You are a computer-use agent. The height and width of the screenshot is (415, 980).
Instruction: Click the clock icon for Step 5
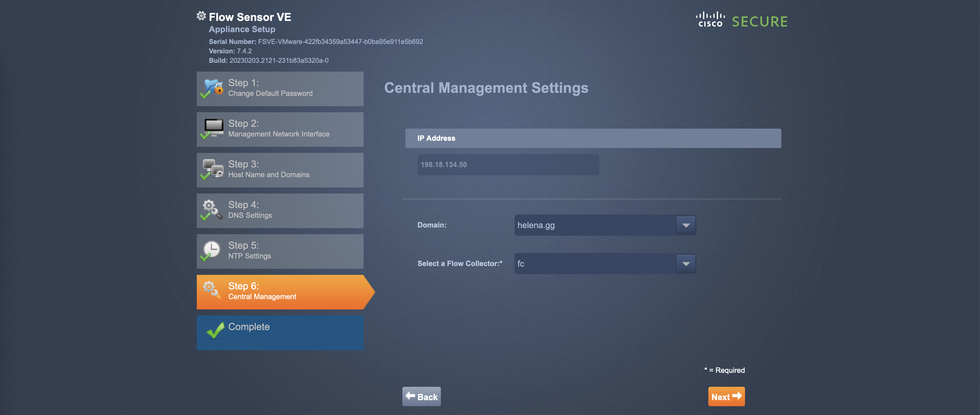coord(211,250)
